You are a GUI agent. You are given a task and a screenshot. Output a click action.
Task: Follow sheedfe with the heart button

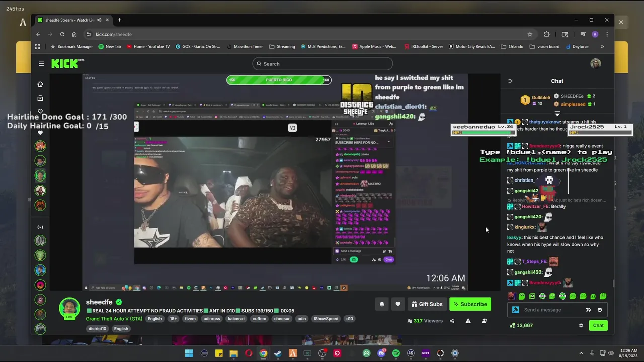398,304
